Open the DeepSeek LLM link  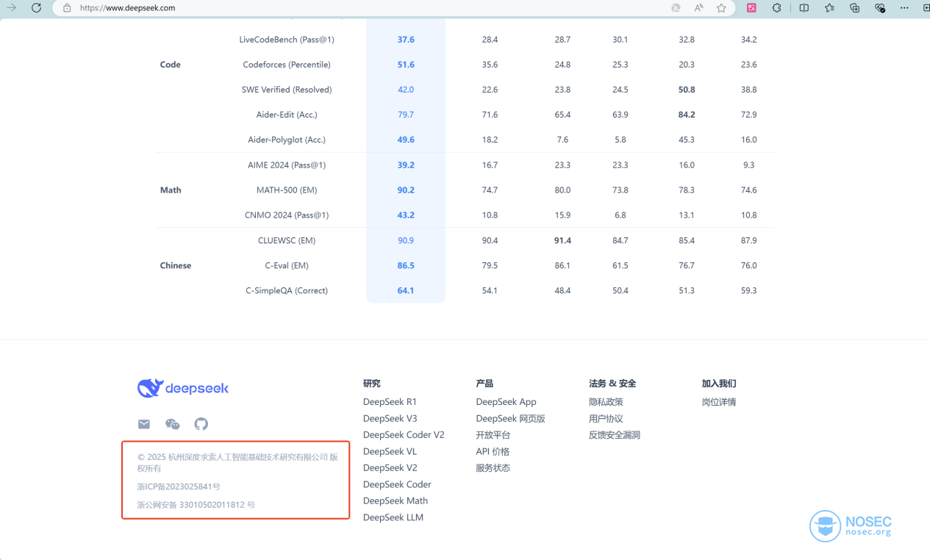(x=393, y=517)
